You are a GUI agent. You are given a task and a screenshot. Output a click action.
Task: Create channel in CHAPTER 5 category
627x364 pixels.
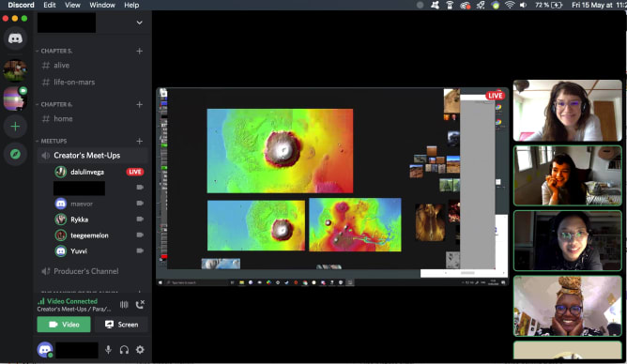click(140, 52)
